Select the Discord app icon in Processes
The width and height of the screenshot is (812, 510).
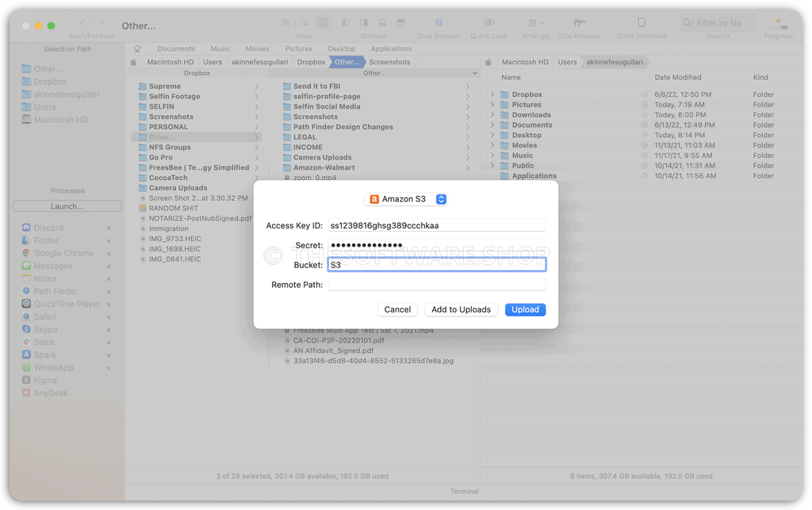click(26, 228)
